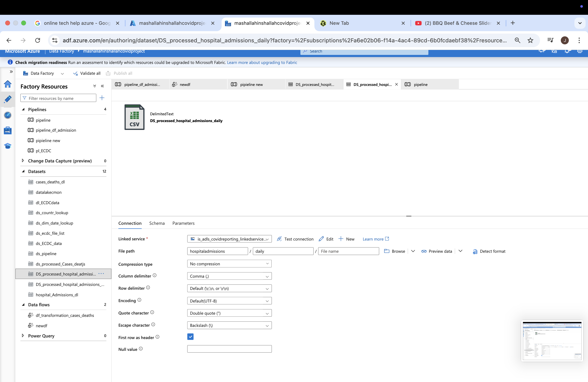Open the Encoding dropdown

point(229,301)
